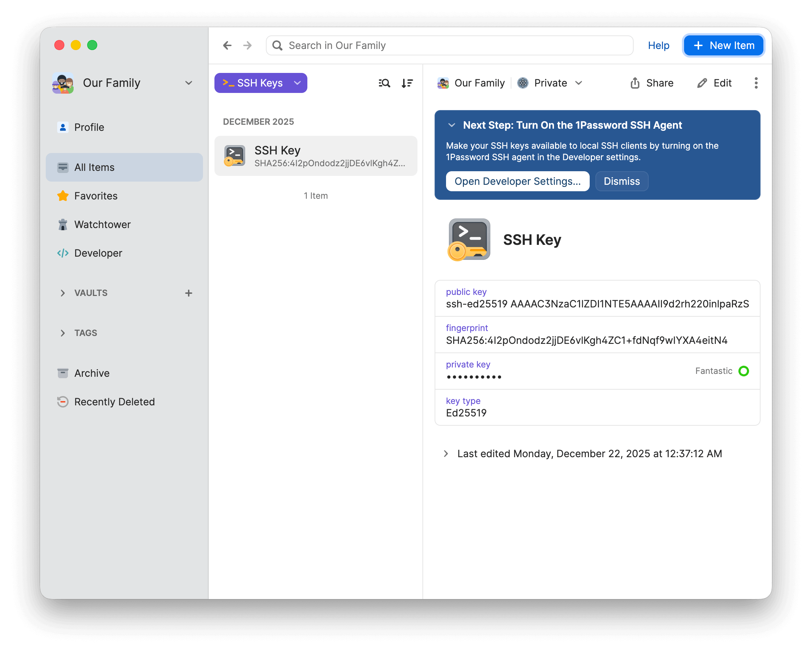Go forward with the right arrow
This screenshot has width=812, height=652.
(x=247, y=46)
